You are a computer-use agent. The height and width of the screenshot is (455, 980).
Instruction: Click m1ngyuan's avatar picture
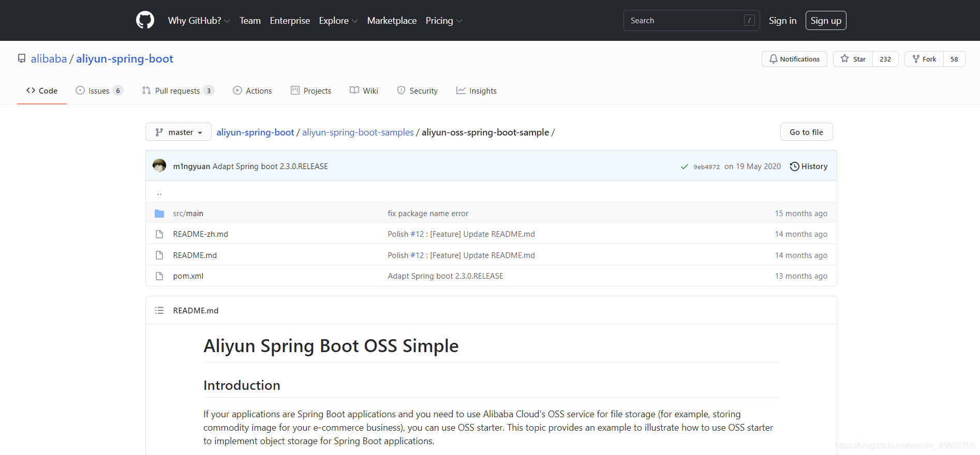pyautogui.click(x=159, y=166)
